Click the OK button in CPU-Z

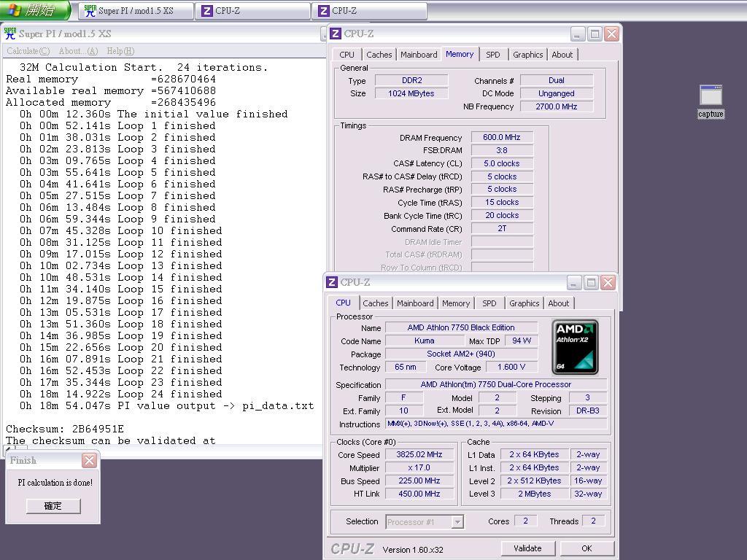tap(587, 548)
